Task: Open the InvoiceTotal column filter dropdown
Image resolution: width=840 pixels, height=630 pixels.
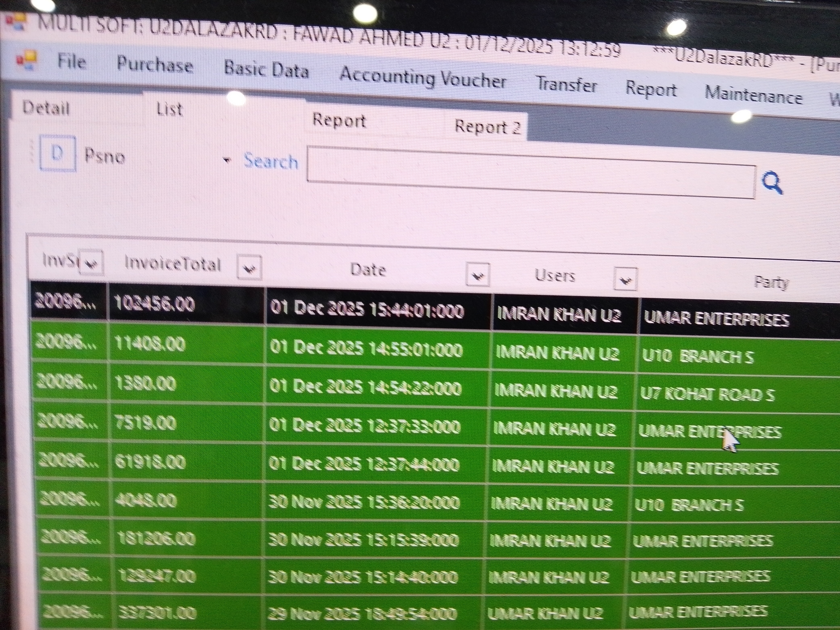Action: (x=249, y=268)
